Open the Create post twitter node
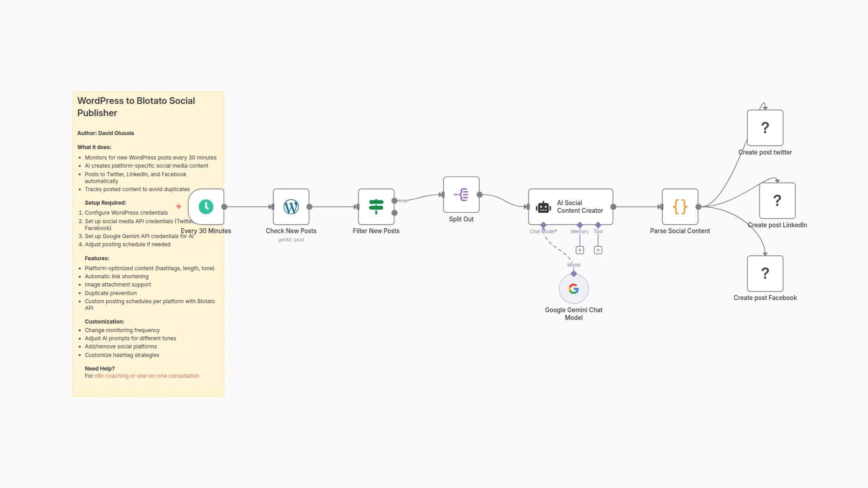868x488 pixels. click(765, 128)
